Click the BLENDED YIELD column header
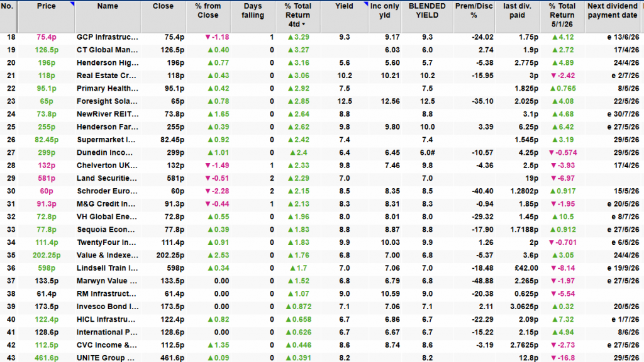 pos(428,11)
